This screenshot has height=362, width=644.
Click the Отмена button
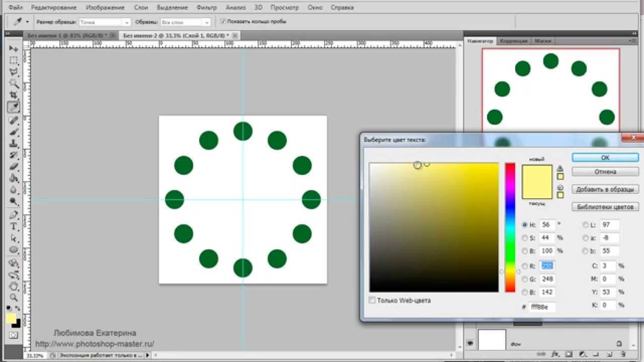click(x=605, y=171)
